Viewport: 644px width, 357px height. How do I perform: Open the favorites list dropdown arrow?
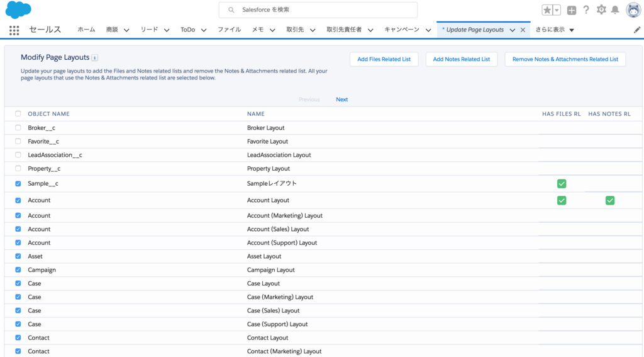click(557, 10)
